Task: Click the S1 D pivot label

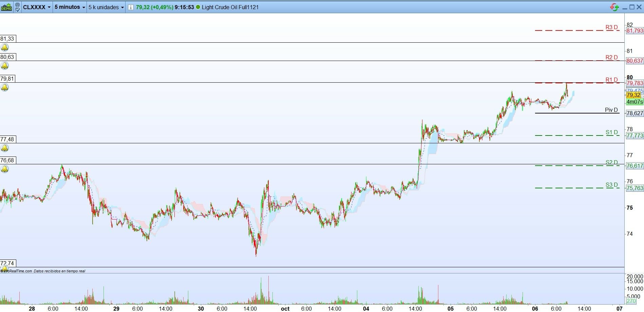Action: (x=612, y=132)
